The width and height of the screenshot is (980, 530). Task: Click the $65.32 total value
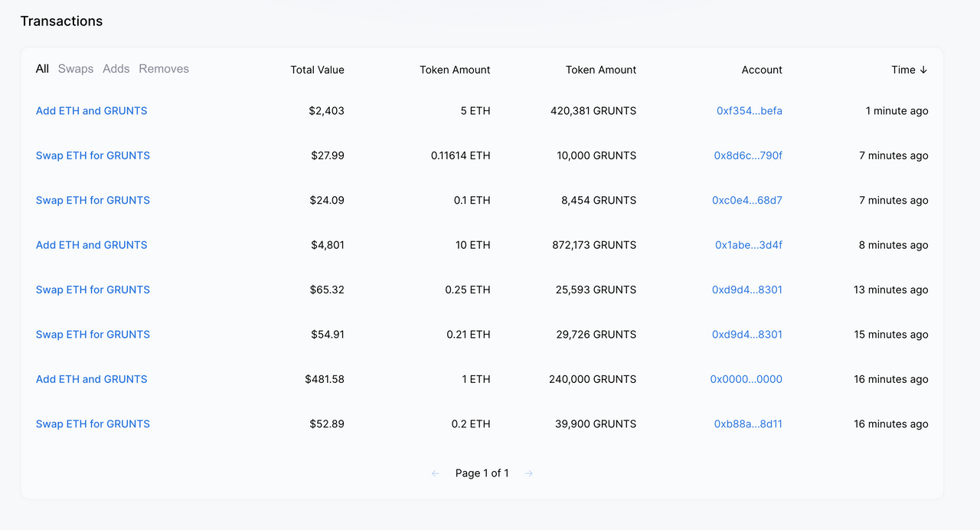[x=327, y=290]
